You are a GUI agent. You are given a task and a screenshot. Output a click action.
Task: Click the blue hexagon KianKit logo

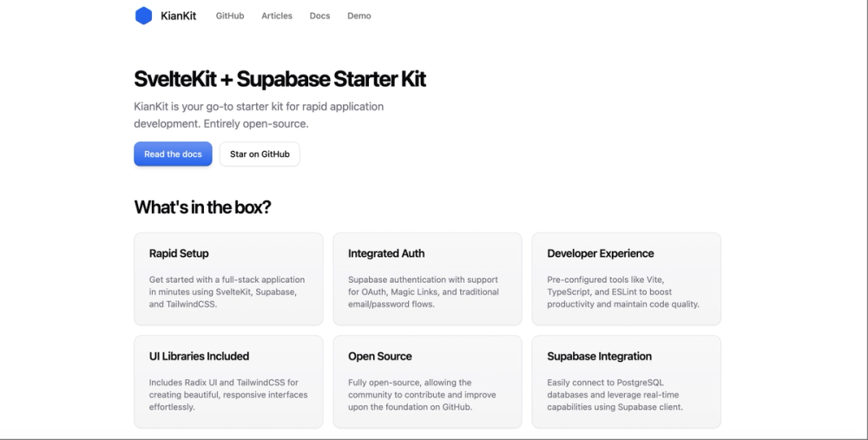[143, 16]
